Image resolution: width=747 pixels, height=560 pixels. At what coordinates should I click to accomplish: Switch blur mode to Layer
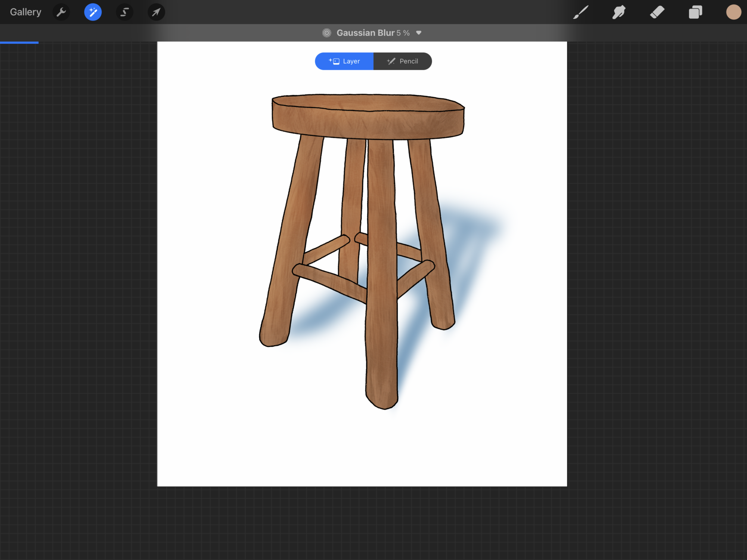pos(344,61)
